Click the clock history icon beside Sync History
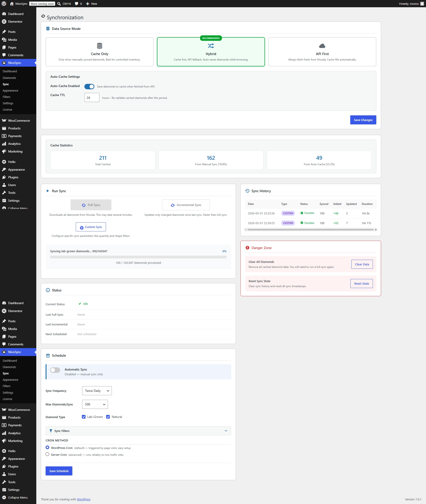The height and width of the screenshot is (504, 426). coord(247,191)
